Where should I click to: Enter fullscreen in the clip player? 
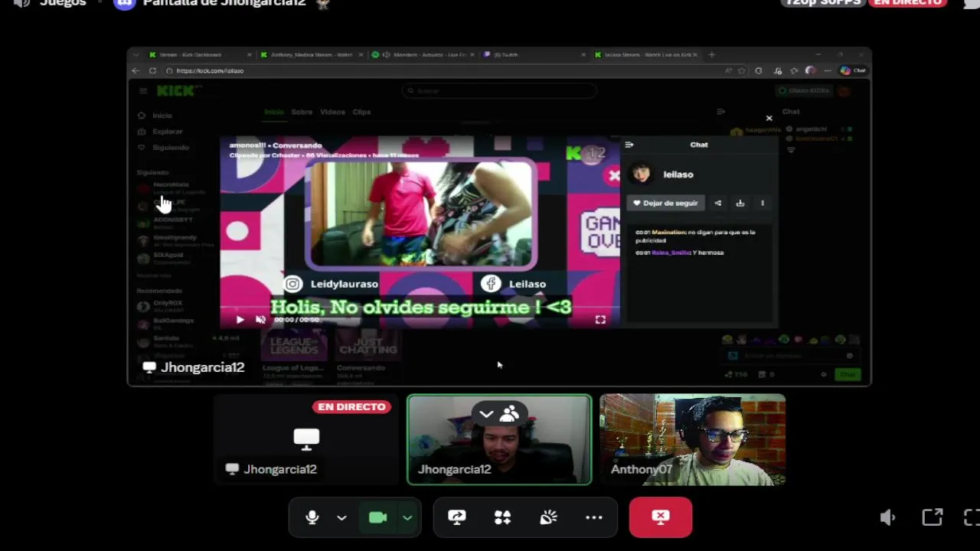tap(600, 320)
